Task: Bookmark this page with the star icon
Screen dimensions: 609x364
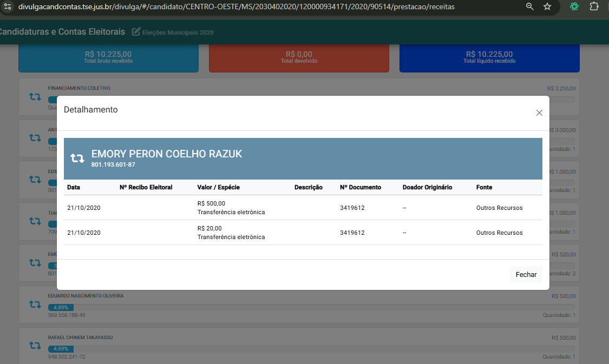Action: tap(547, 6)
